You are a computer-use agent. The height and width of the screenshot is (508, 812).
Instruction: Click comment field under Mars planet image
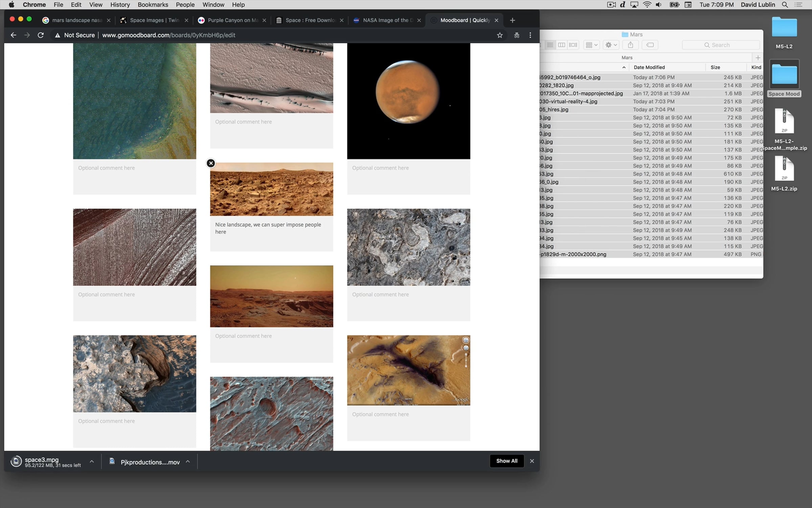tap(408, 177)
